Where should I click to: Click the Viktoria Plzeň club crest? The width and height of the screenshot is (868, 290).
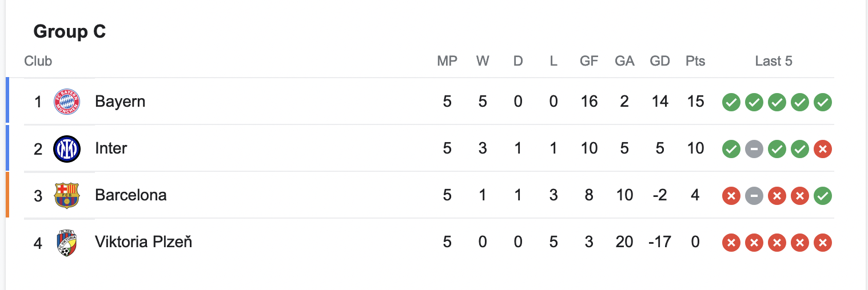coord(66,243)
